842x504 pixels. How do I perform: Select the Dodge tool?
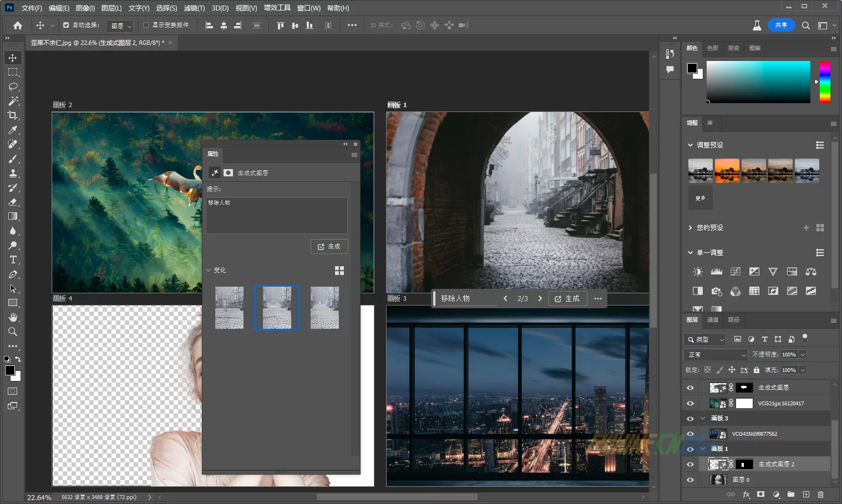13,245
